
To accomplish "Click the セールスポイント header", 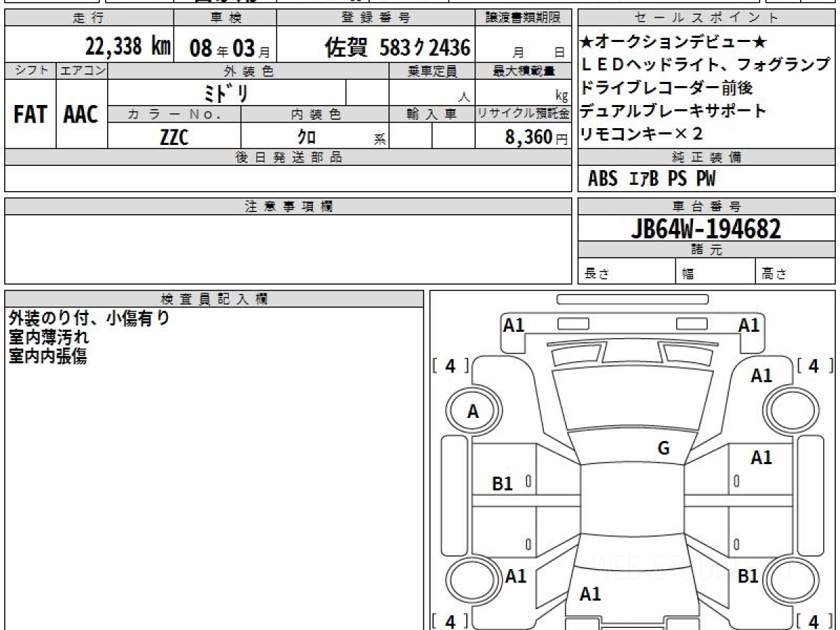I will pyautogui.click(x=706, y=18).
